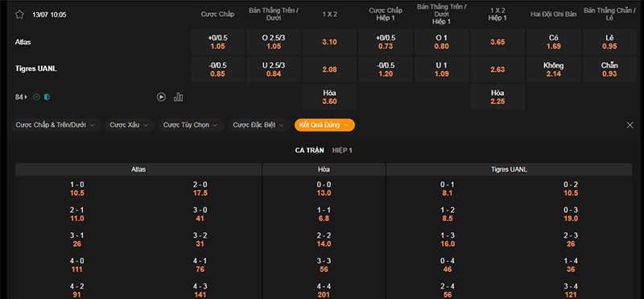Bet first-half draw Hòa at 2.25

(x=497, y=97)
